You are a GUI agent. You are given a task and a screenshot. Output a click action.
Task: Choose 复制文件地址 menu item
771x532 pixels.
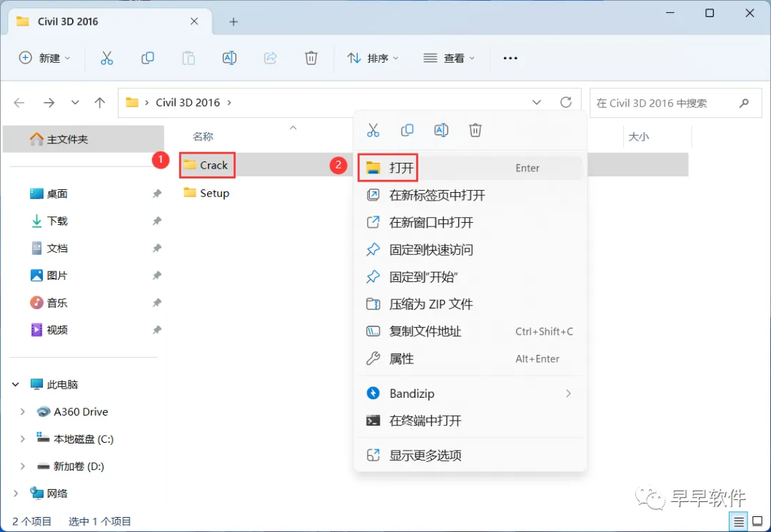470,331
